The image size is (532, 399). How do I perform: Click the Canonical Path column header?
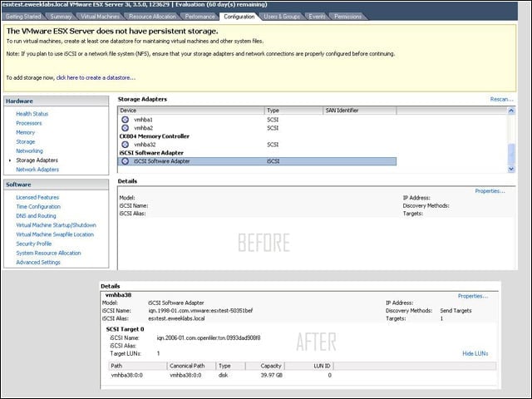pos(192,366)
